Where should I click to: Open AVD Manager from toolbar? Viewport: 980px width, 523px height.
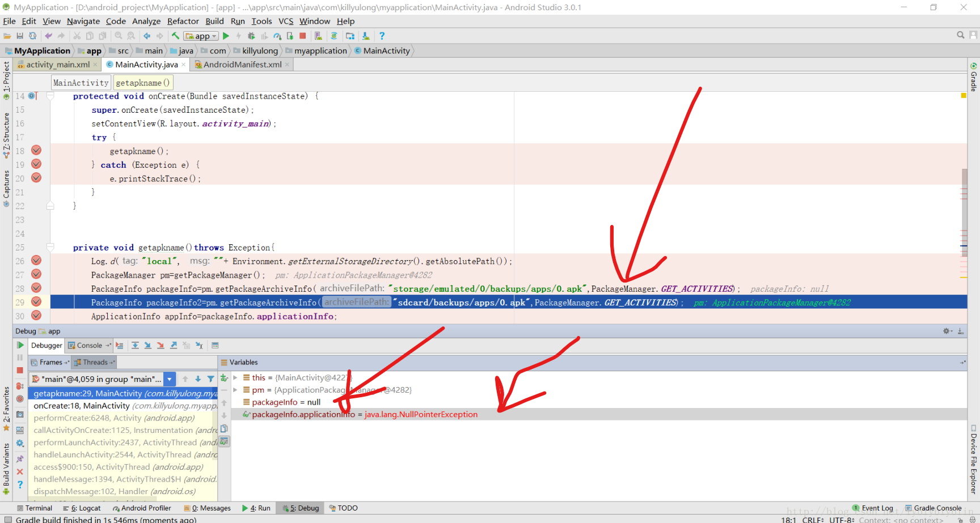click(319, 36)
